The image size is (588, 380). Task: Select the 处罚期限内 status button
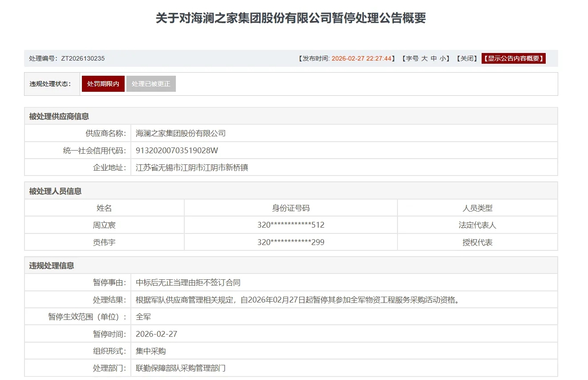pyautogui.click(x=103, y=83)
